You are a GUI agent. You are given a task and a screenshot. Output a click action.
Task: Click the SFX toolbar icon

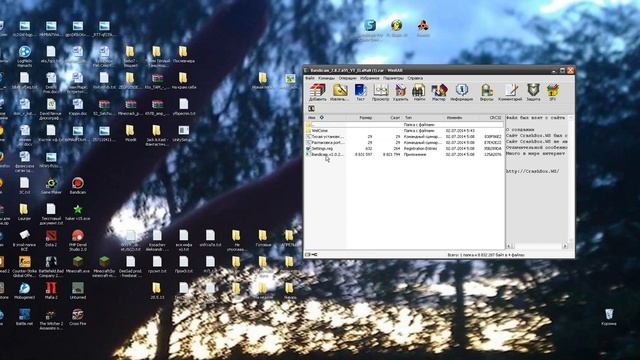pos(553,92)
